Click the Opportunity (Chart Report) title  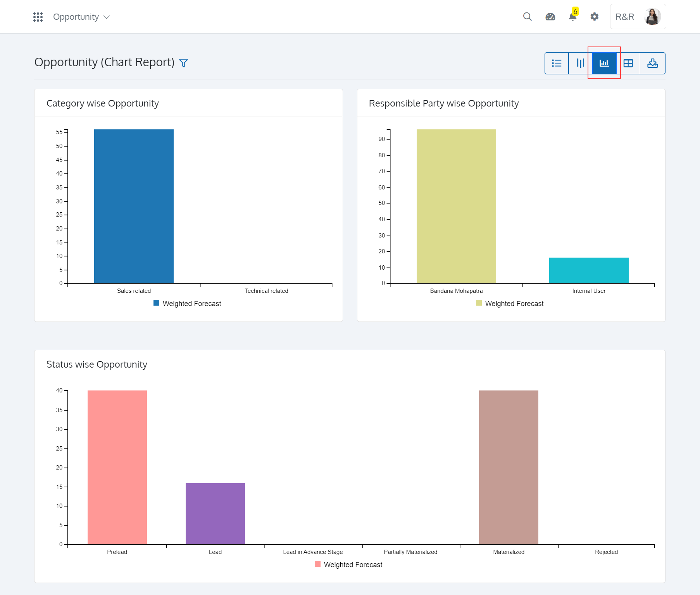coord(105,62)
